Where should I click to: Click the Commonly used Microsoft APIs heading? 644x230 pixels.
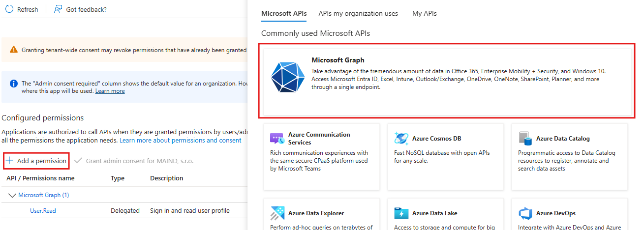pos(315,33)
